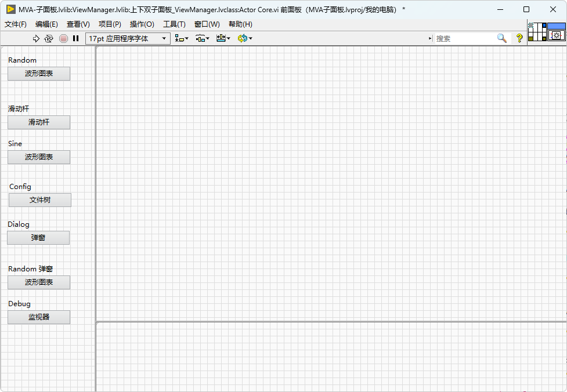The height and width of the screenshot is (392, 567).
Task: Click the Pause execution icon
Action: pyautogui.click(x=75, y=38)
